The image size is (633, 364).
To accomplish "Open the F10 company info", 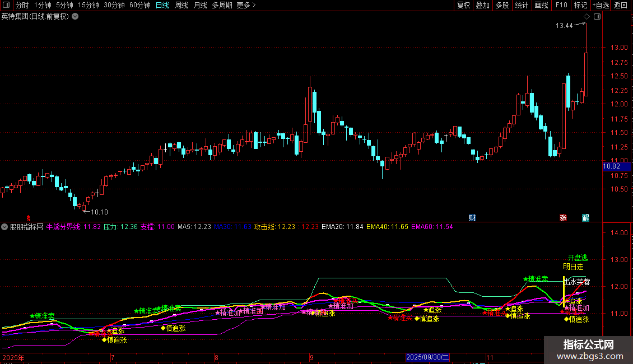I will [x=561, y=6].
